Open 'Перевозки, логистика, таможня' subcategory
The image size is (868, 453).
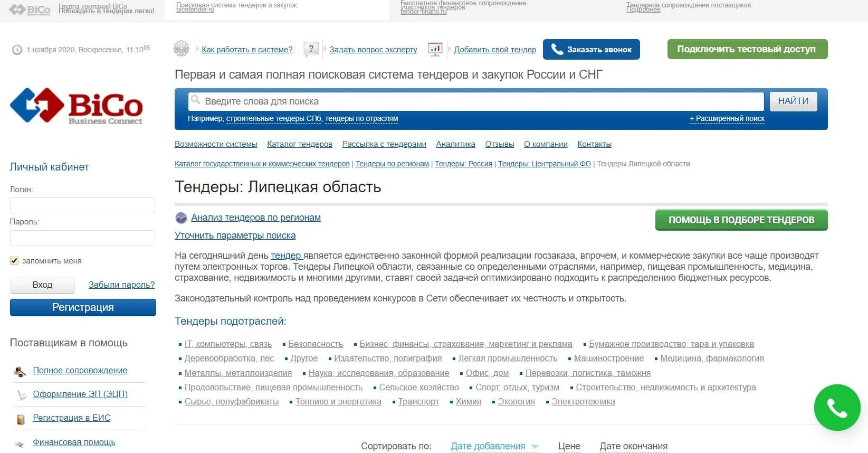[x=588, y=373]
